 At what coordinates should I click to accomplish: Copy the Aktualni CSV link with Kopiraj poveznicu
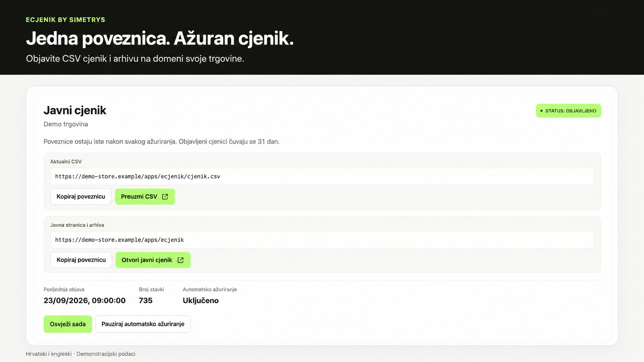(x=81, y=197)
